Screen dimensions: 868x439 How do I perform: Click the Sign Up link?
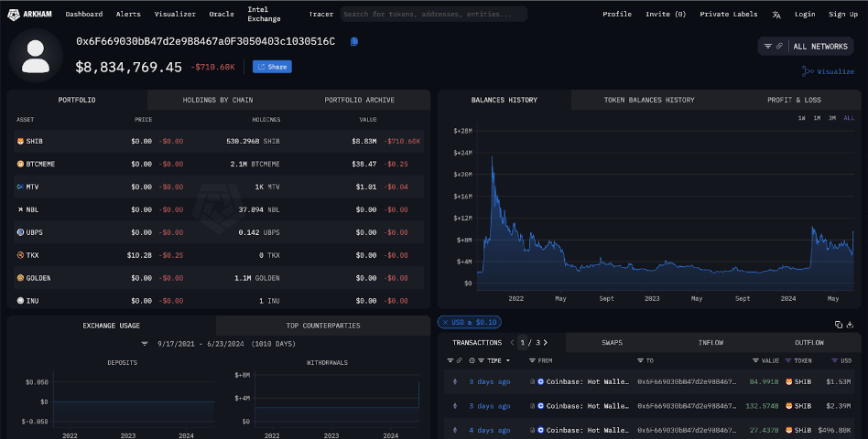pos(842,15)
